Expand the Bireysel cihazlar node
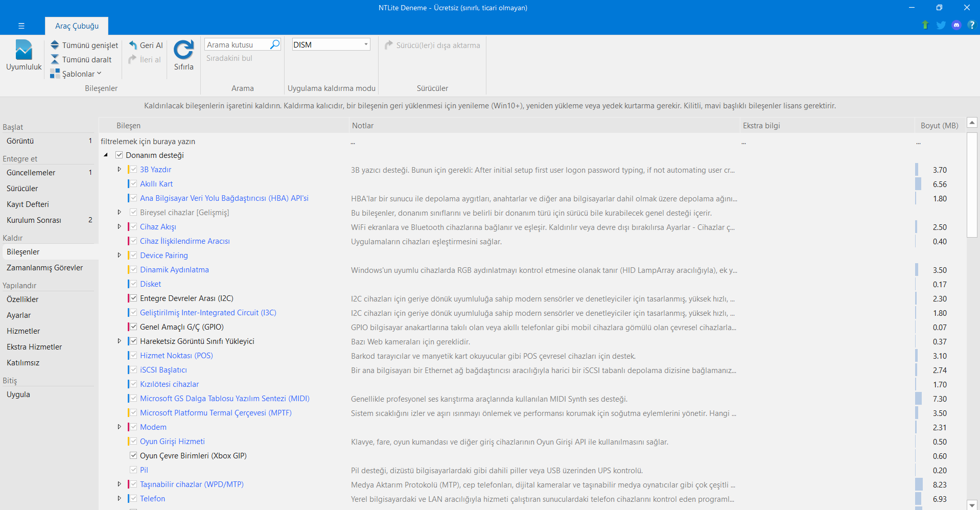Image resolution: width=980 pixels, height=510 pixels. (120, 212)
